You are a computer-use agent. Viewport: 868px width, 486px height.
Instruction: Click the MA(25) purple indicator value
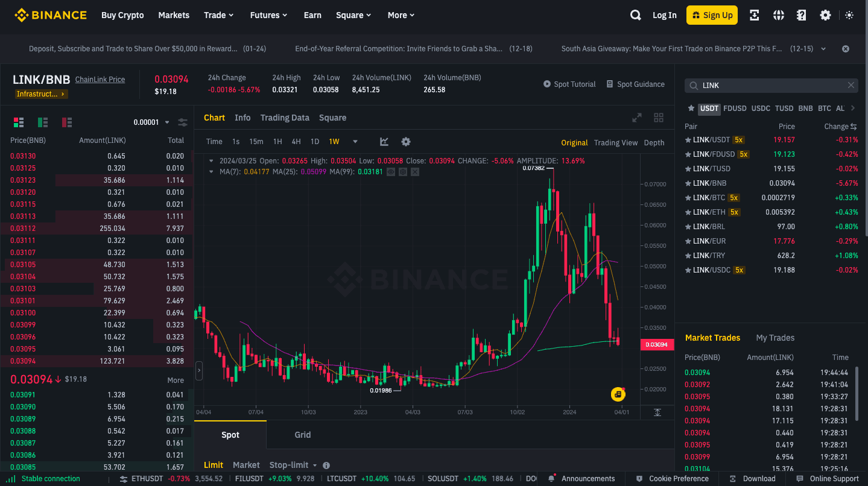click(x=314, y=172)
